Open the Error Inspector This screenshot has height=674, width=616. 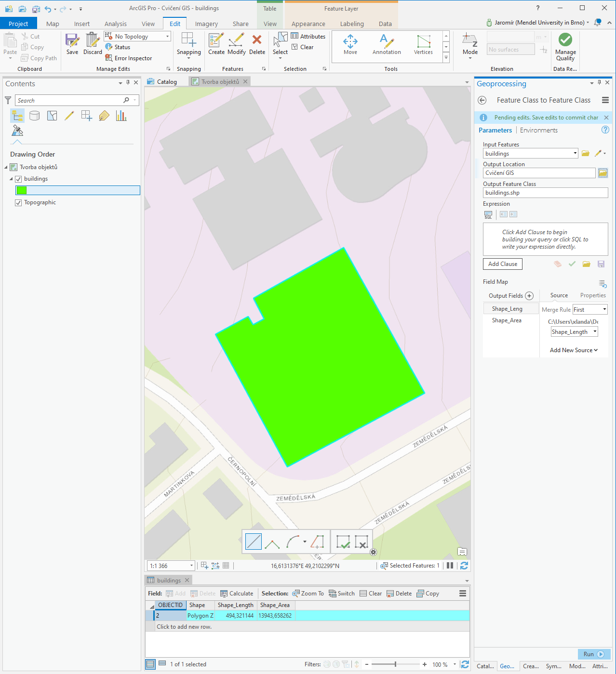click(x=129, y=58)
